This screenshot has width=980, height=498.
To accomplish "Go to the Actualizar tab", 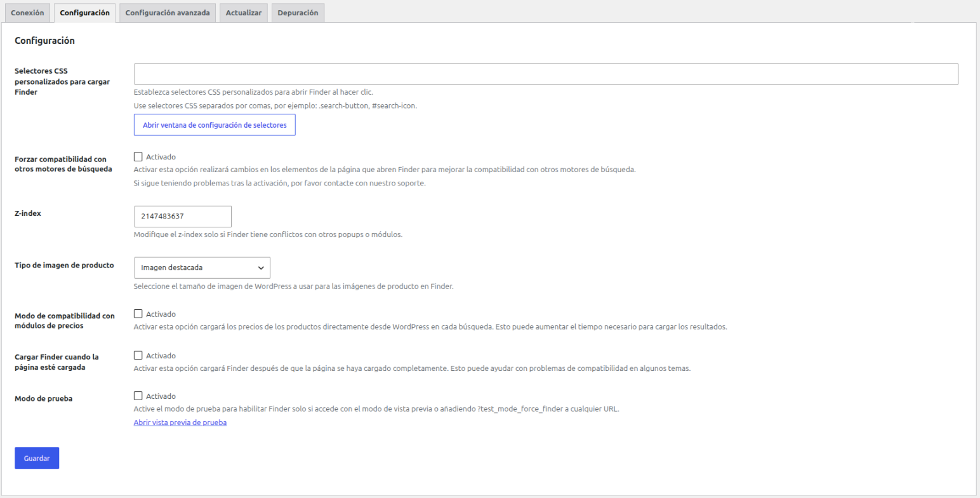I will (244, 13).
